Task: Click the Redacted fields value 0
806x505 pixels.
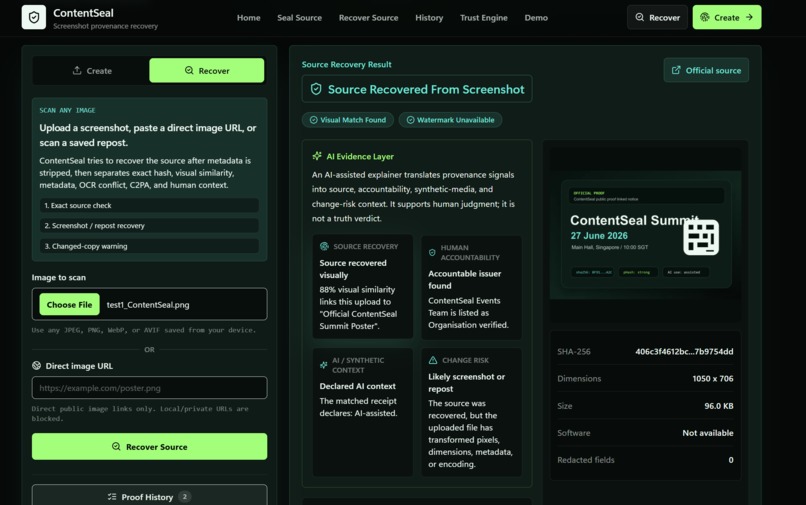Action: 730,460
